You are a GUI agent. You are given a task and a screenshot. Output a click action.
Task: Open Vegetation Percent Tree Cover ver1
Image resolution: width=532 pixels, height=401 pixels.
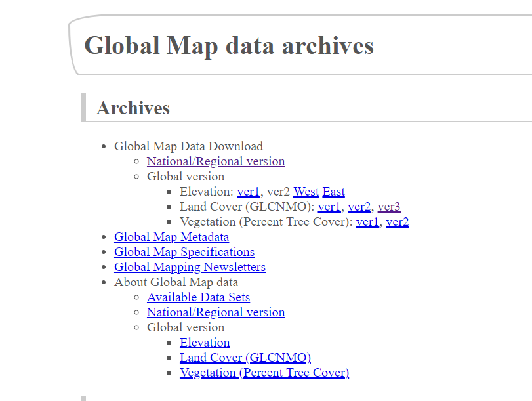click(x=367, y=222)
